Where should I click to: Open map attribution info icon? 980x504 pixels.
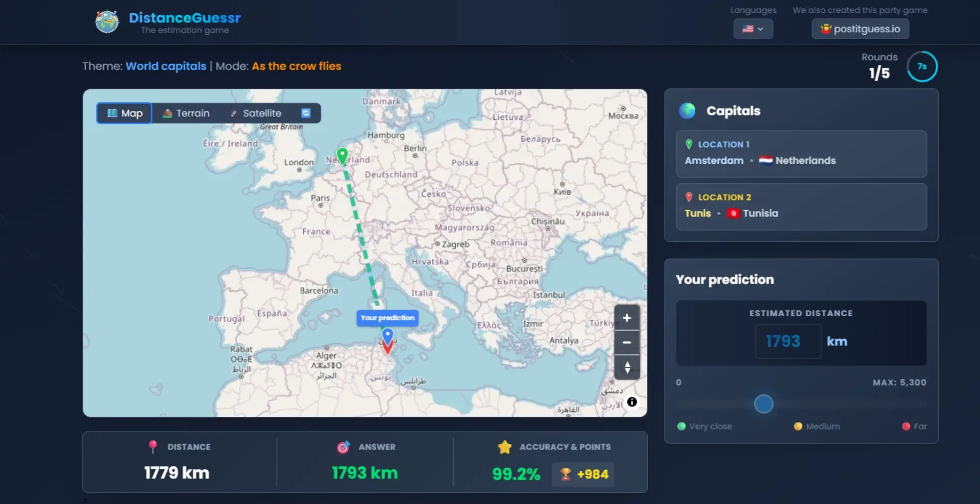[632, 402]
